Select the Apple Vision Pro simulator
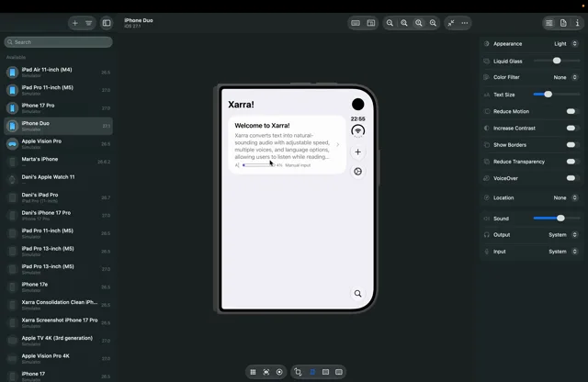This screenshot has width=588, height=382. 58,143
